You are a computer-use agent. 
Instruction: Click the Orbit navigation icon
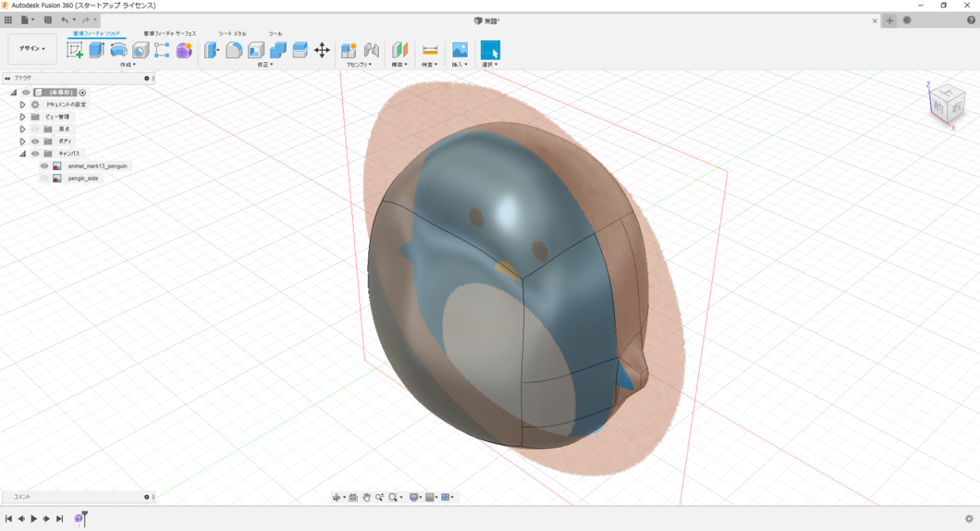[x=336, y=497]
